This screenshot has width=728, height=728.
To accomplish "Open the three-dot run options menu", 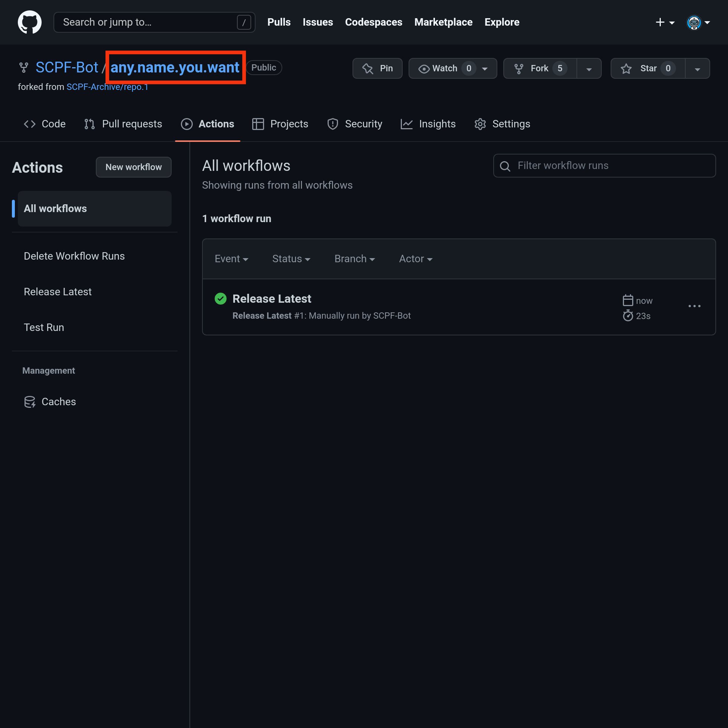I will pos(694,306).
